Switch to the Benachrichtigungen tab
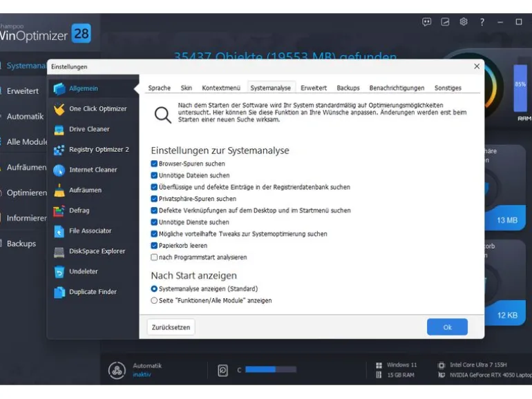Image resolution: width=532 pixels, height=399 pixels. (397, 88)
